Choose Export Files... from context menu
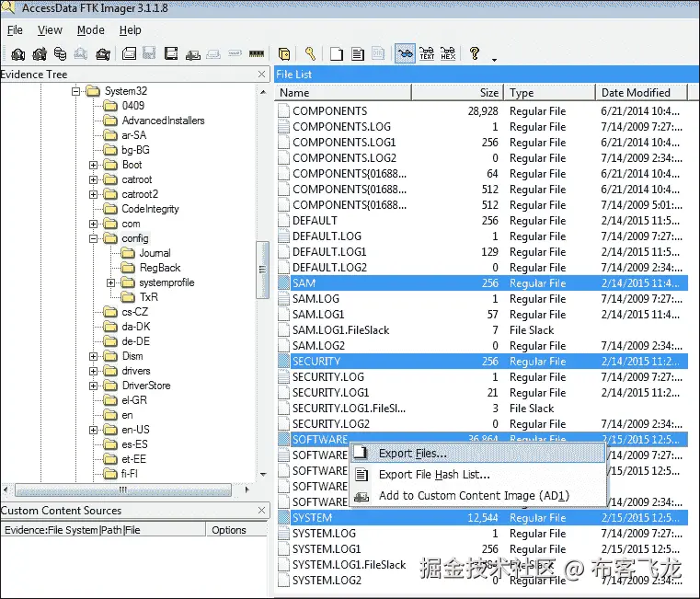Image resolution: width=700 pixels, height=599 pixels. (477, 454)
